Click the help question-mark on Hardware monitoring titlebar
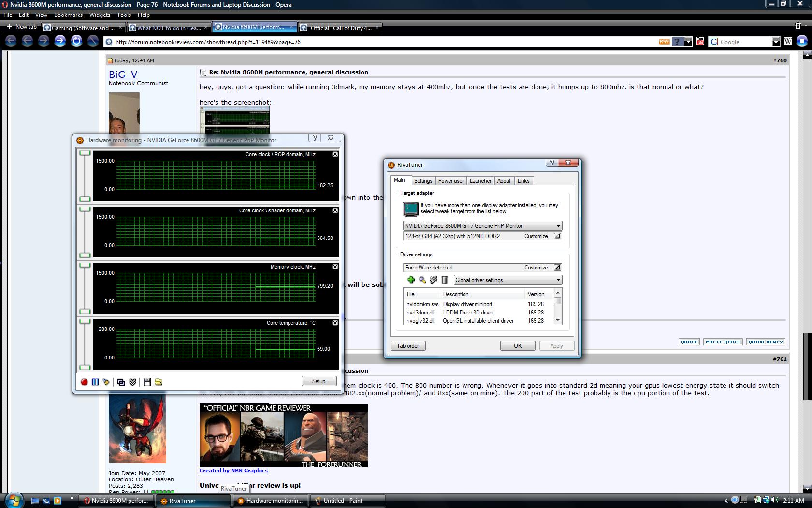 (315, 138)
